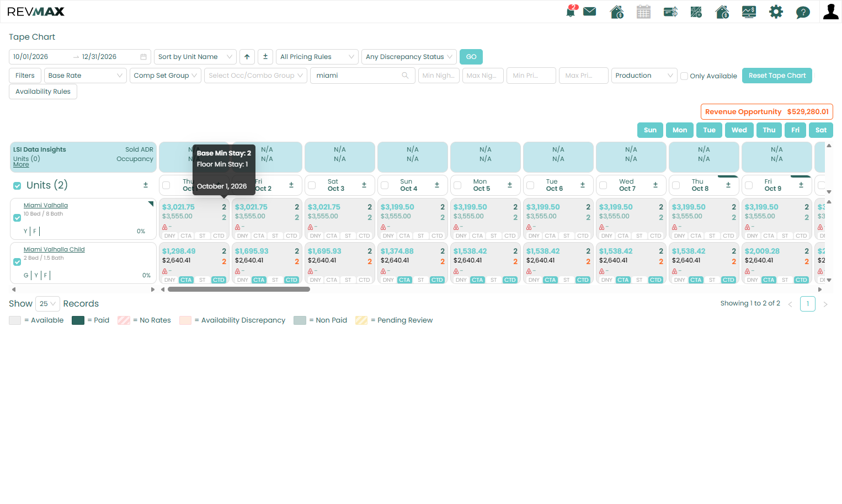The width and height of the screenshot is (842, 504).
Task: Check the Sat Oct 3 column checkbox
Action: (312, 185)
